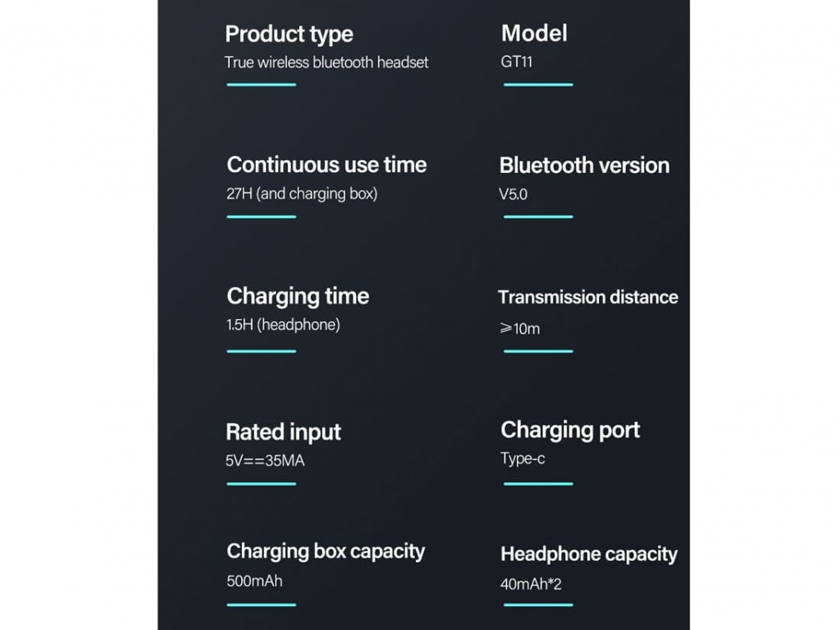
Task: Select the GT11 model value
Action: click(x=517, y=62)
